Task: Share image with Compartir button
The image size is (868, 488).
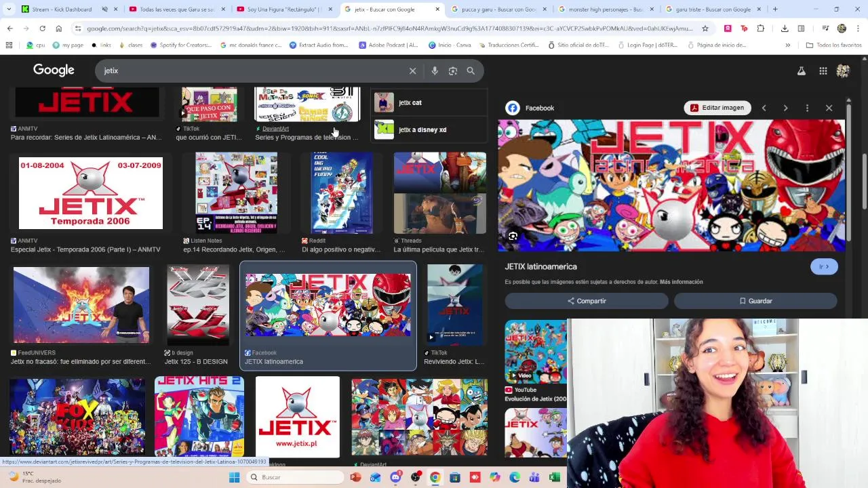Action: 587,301
